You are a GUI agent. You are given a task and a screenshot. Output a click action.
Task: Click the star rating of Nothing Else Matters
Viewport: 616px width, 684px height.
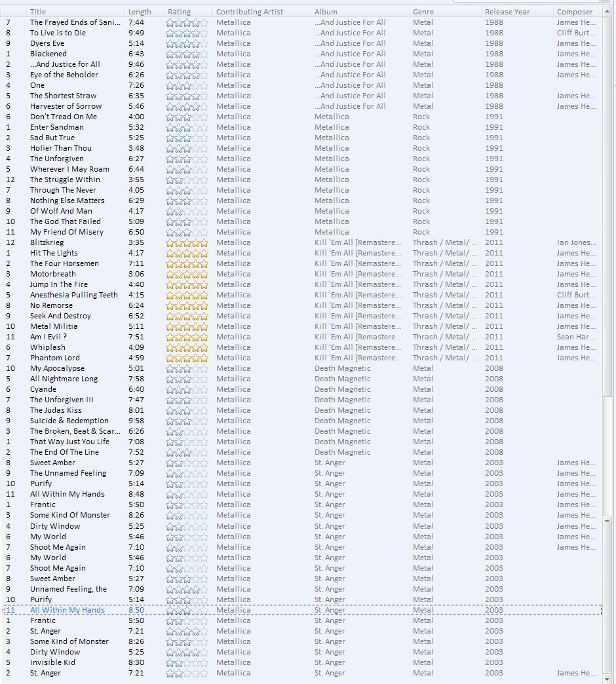click(187, 200)
